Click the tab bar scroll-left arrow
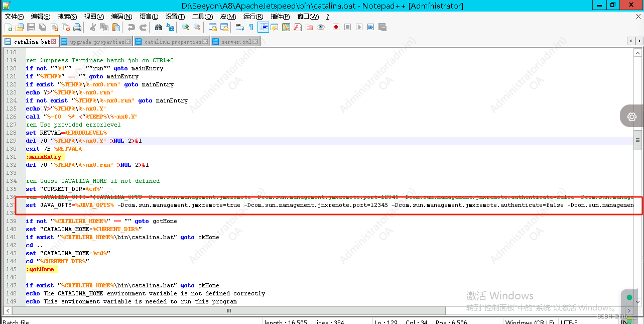Viewport: 644px width, 324px height. point(631,41)
